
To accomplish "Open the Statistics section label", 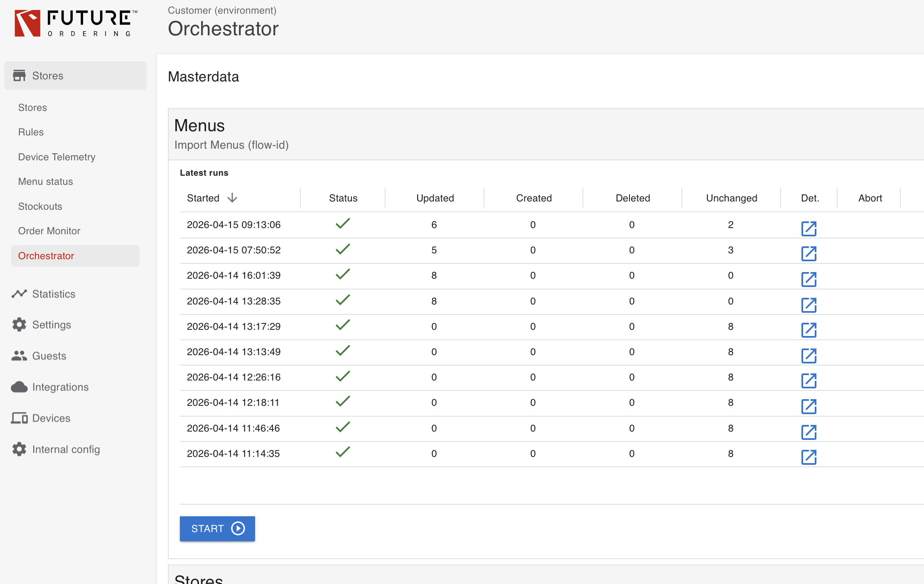I will pyautogui.click(x=54, y=294).
